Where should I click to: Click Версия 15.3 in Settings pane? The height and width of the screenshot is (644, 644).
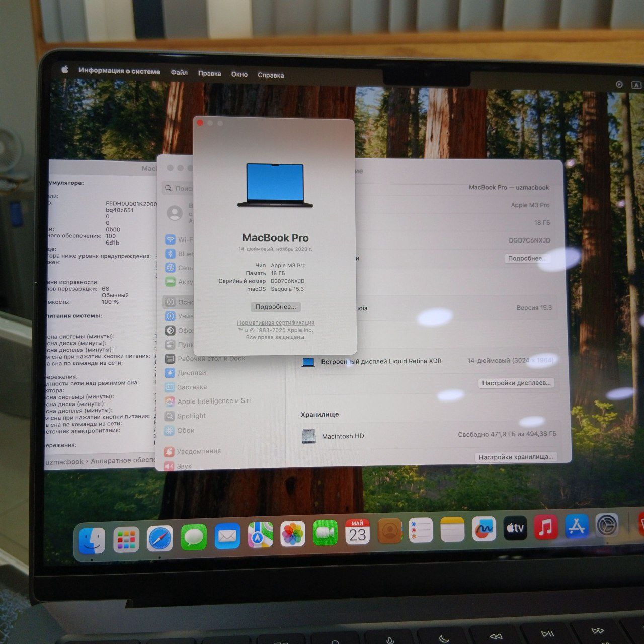point(534,307)
